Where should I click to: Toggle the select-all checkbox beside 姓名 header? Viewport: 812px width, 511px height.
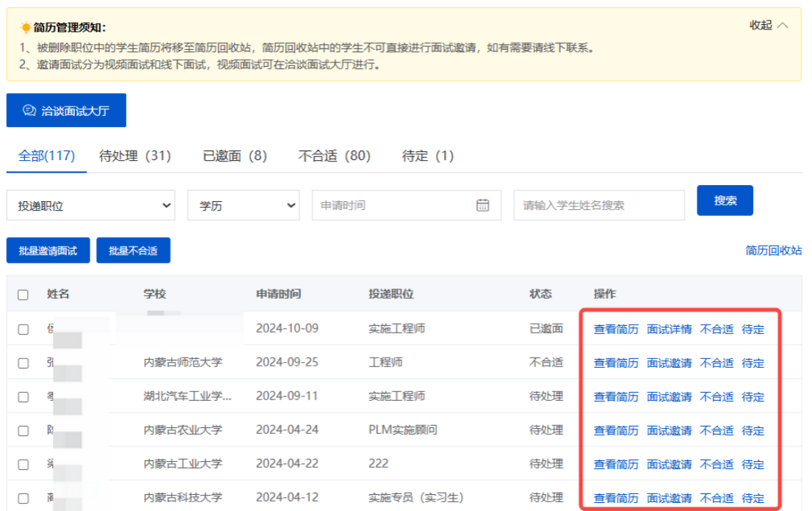23,294
